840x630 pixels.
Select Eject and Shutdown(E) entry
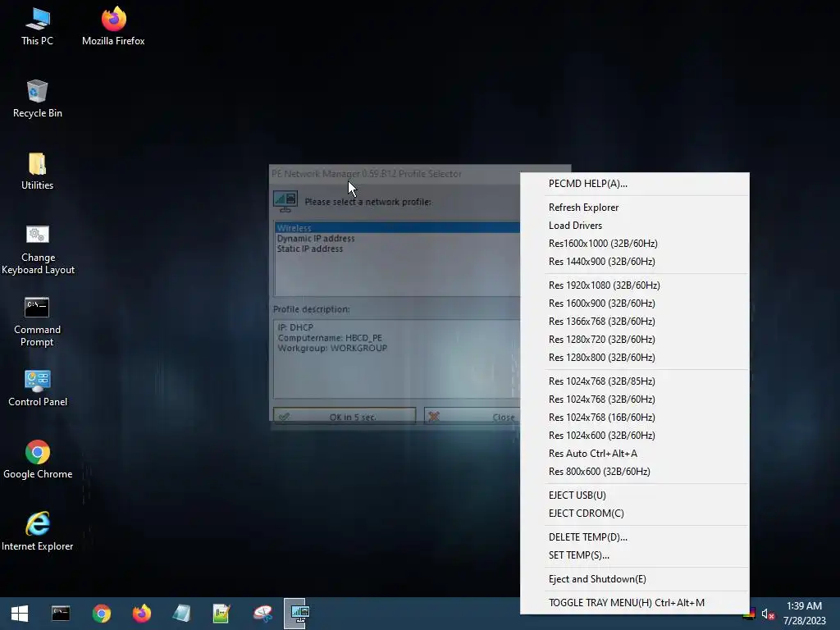click(x=635, y=579)
